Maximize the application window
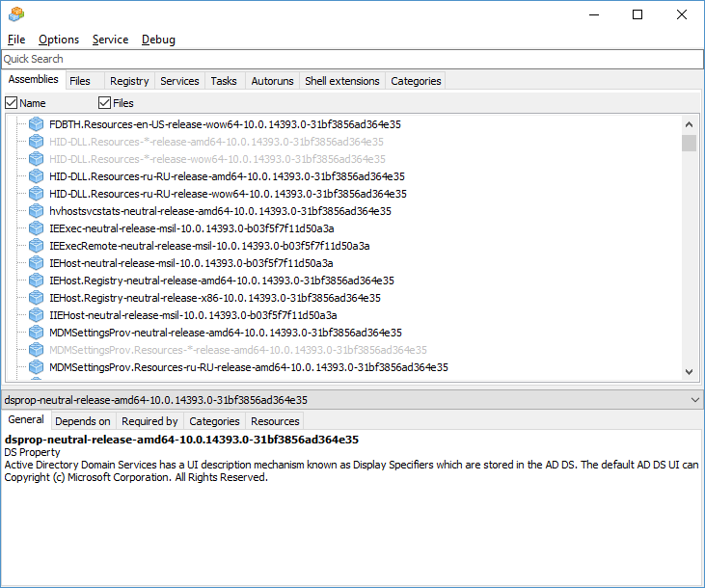The image size is (705, 588). (637, 14)
